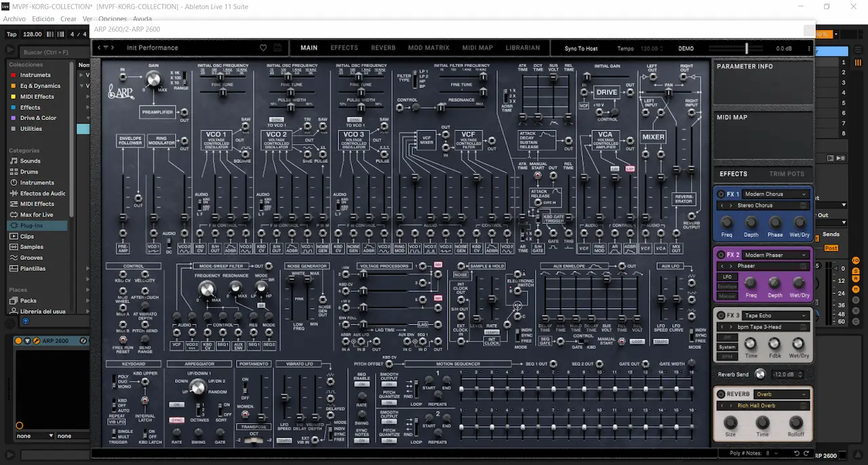
Task: Click the DEMO label button
Action: (686, 49)
